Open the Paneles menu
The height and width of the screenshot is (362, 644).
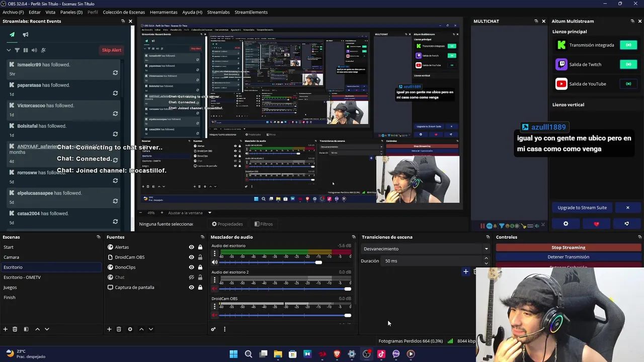(71, 12)
